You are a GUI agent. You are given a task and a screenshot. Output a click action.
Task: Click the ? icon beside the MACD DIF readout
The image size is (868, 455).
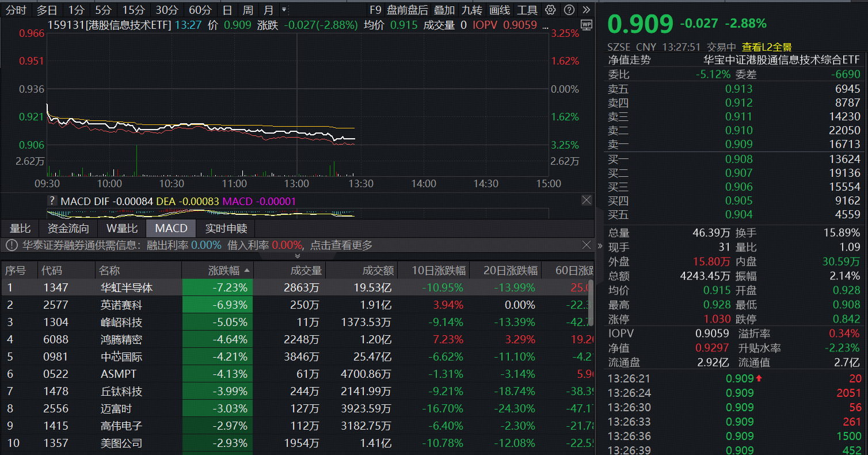(x=53, y=200)
